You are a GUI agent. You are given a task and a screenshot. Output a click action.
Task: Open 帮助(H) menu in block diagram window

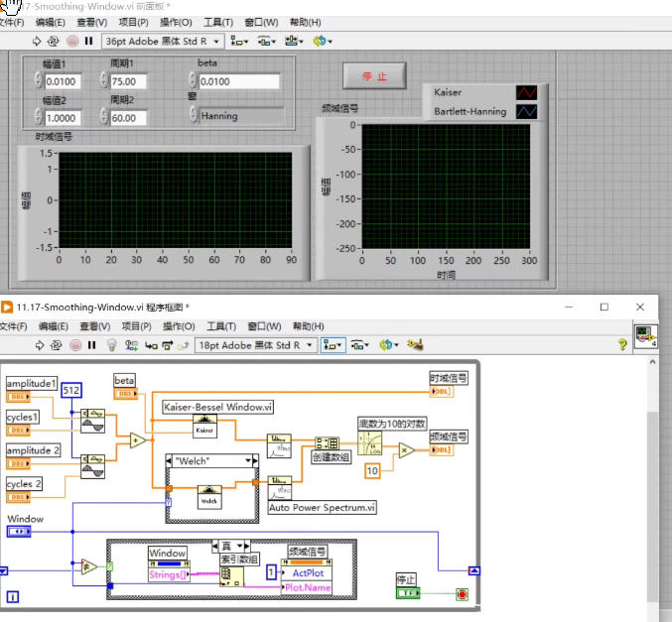click(308, 326)
